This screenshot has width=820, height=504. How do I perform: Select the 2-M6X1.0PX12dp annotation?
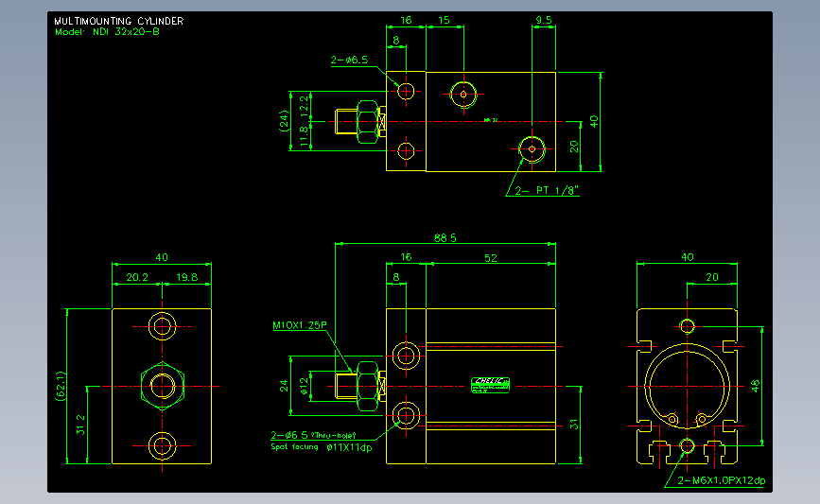coord(721,480)
